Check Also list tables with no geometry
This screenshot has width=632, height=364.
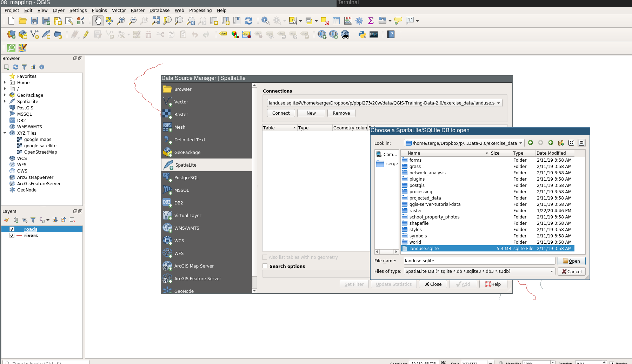(265, 257)
